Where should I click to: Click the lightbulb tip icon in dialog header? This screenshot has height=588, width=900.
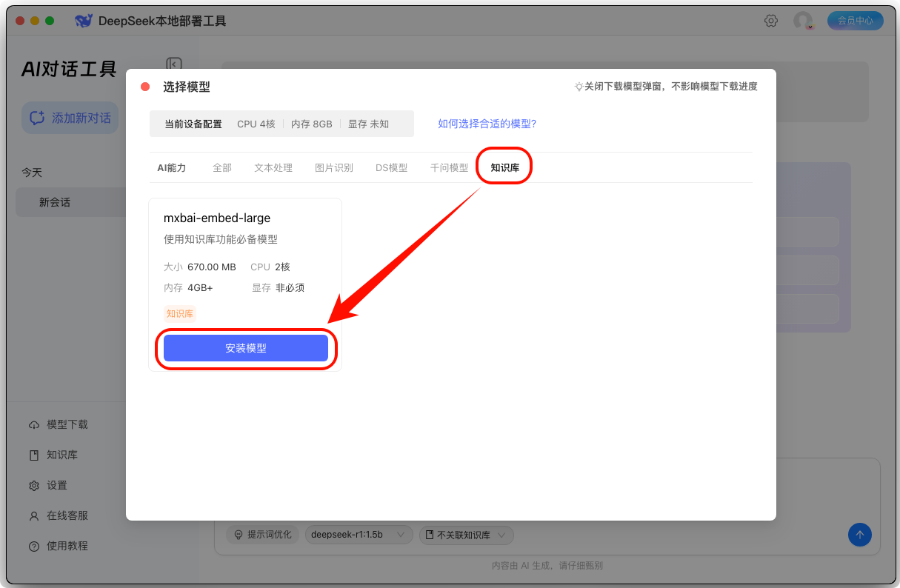579,87
